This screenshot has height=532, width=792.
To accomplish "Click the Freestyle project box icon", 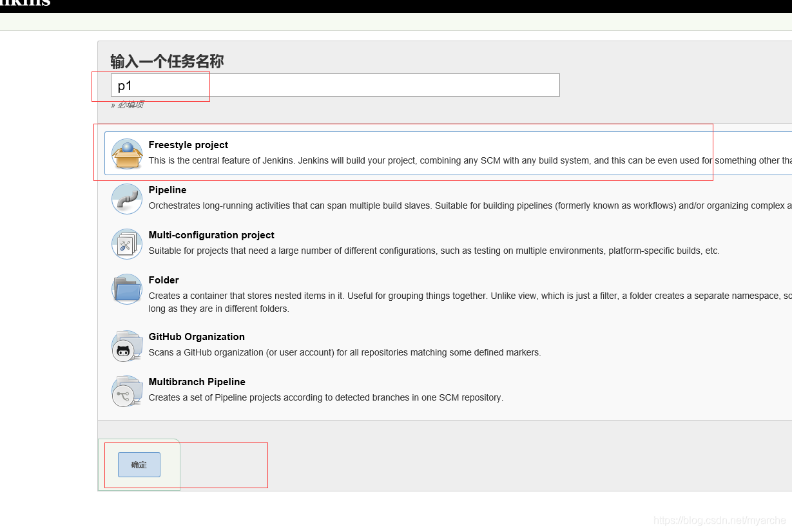I will click(x=127, y=154).
